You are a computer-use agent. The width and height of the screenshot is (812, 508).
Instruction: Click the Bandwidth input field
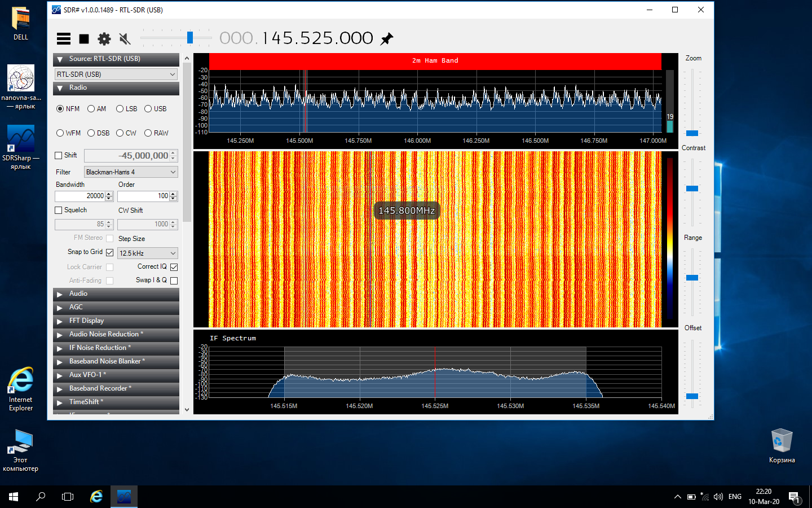pyautogui.click(x=80, y=196)
